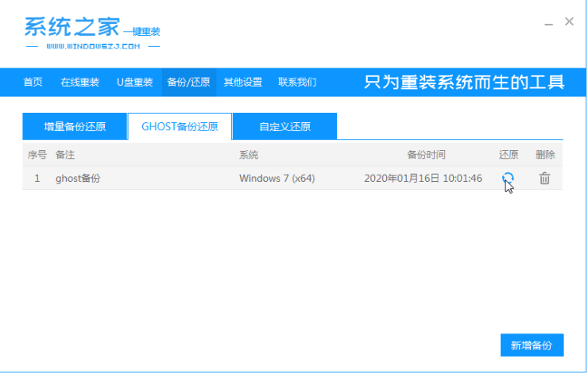Close the 系统之家 window
The height and width of the screenshot is (374, 588).
(x=569, y=22)
